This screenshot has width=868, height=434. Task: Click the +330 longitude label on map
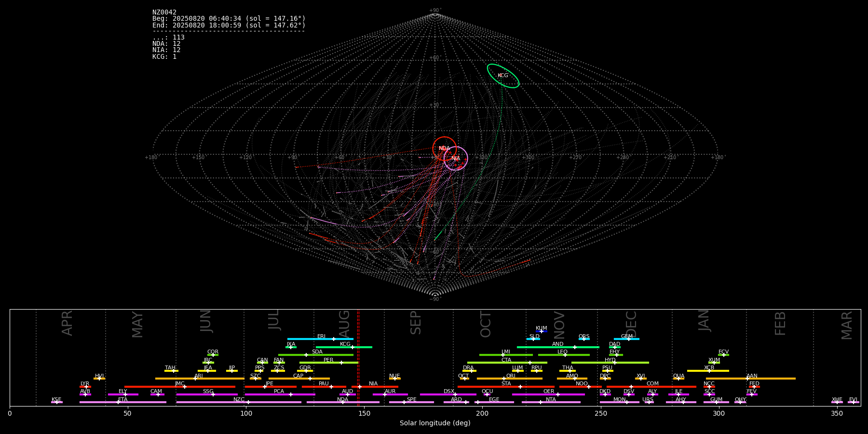(481, 158)
